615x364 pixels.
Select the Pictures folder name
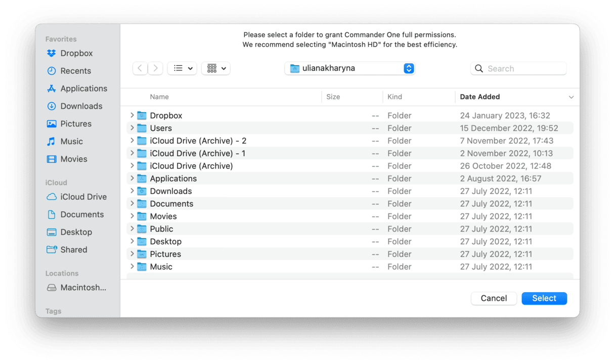click(165, 254)
